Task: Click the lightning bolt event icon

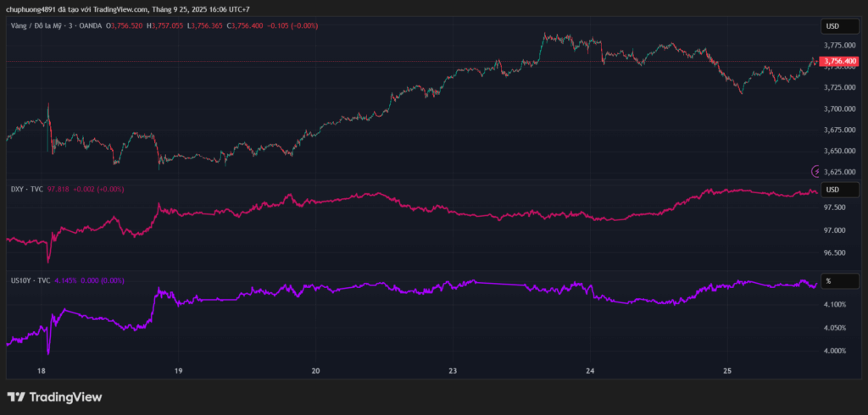Action: [816, 171]
